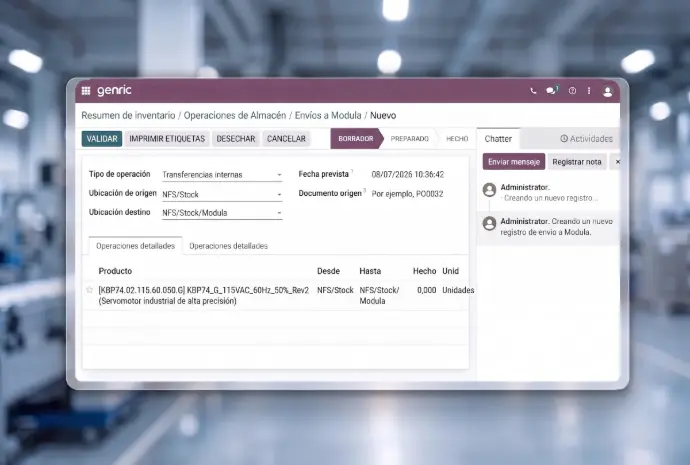Toggle favorite star on KBP74 product row
The width and height of the screenshot is (690, 465).
(x=89, y=289)
